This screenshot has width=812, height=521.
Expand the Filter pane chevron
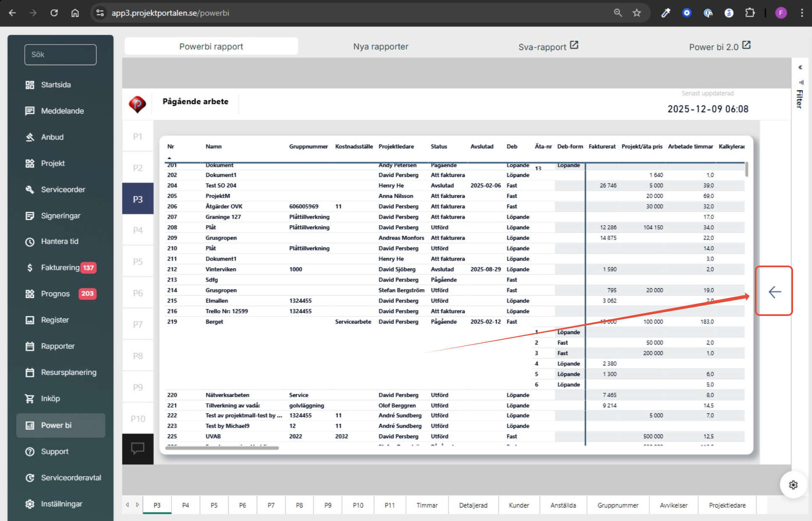tap(800, 67)
